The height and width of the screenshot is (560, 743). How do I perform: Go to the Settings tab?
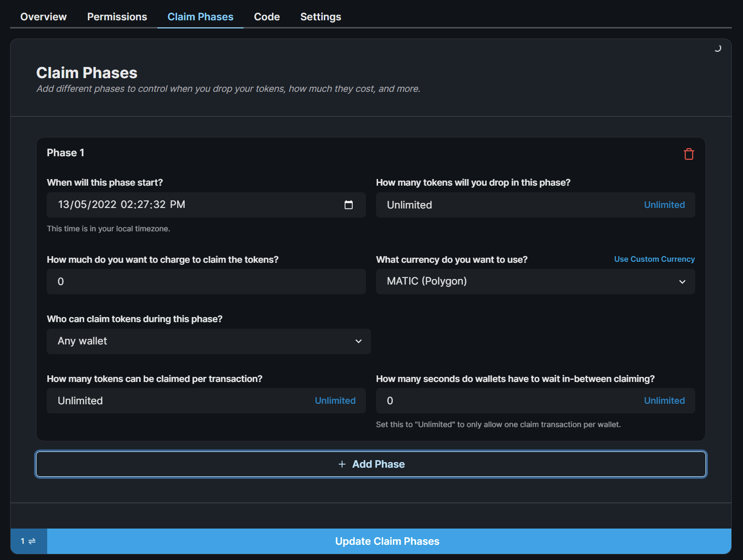tap(320, 17)
